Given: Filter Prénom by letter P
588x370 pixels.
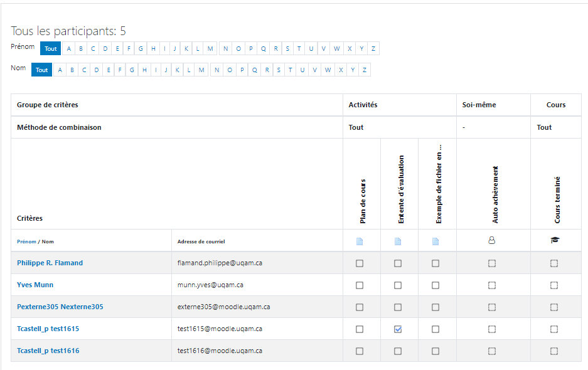Looking at the screenshot, I should (251, 48).
